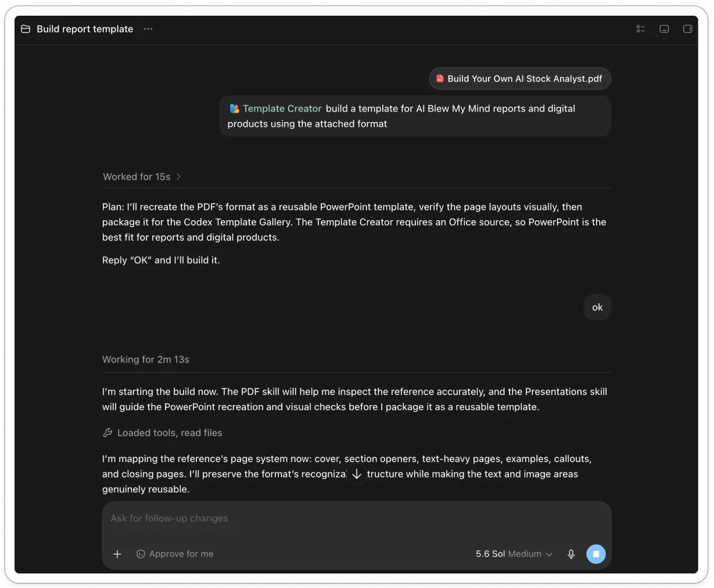Viewport: 714px width, 588px height.
Task: Click the plus add attachment button
Action: (x=117, y=554)
